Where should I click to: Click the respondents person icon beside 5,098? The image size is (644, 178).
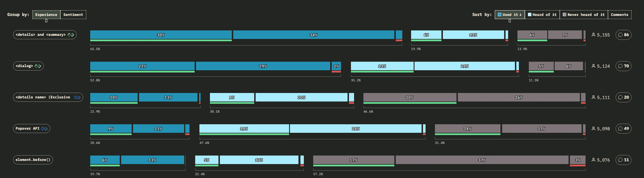click(x=593, y=129)
